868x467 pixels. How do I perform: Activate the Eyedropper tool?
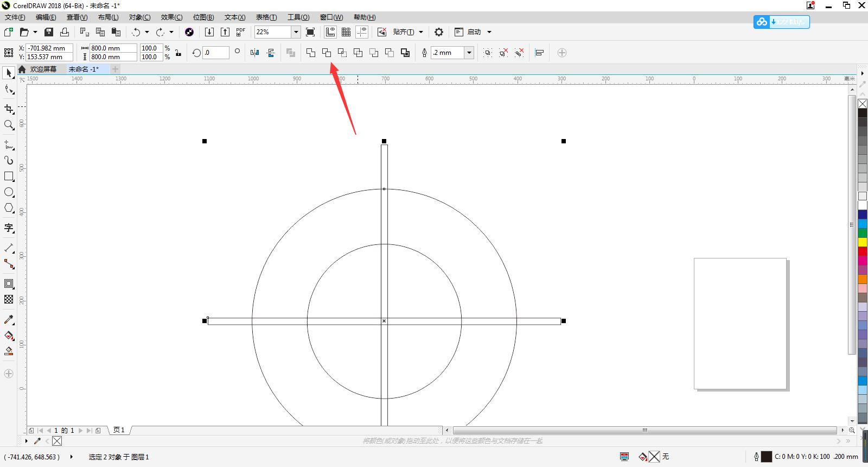pyautogui.click(x=9, y=319)
